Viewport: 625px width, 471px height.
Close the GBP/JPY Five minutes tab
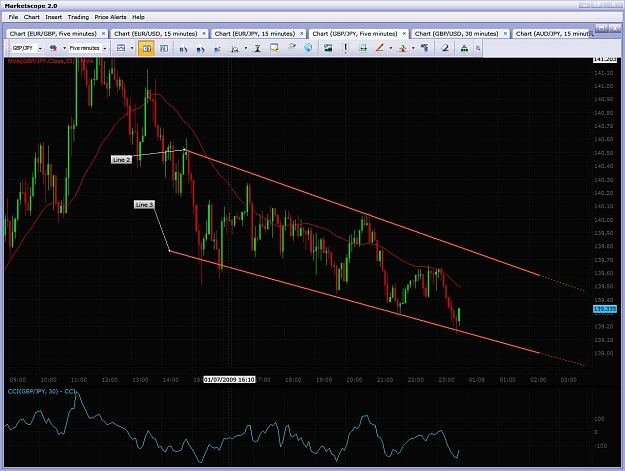(x=404, y=34)
